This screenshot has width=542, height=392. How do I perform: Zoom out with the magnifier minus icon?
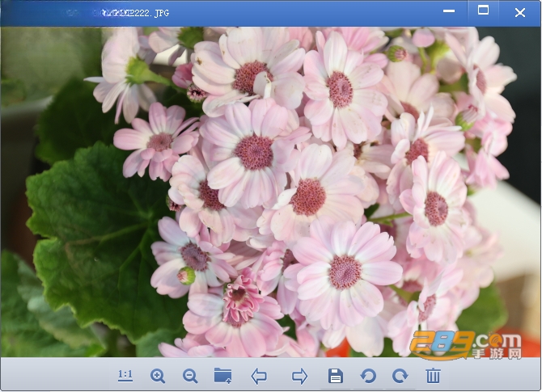pyautogui.click(x=190, y=376)
